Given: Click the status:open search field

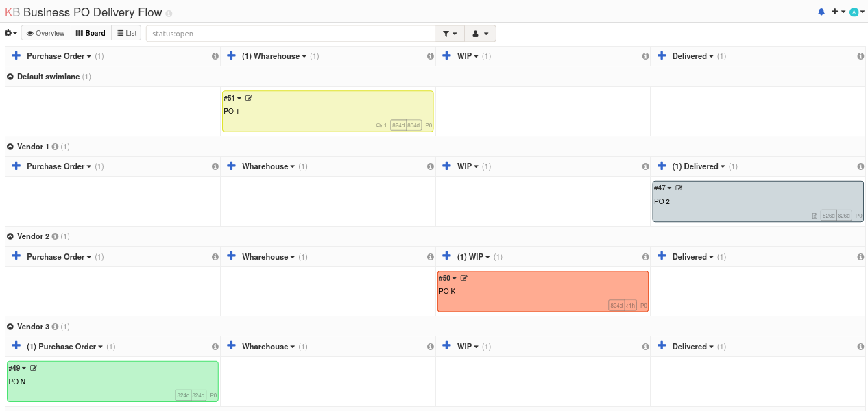Looking at the screenshot, I should click(290, 34).
